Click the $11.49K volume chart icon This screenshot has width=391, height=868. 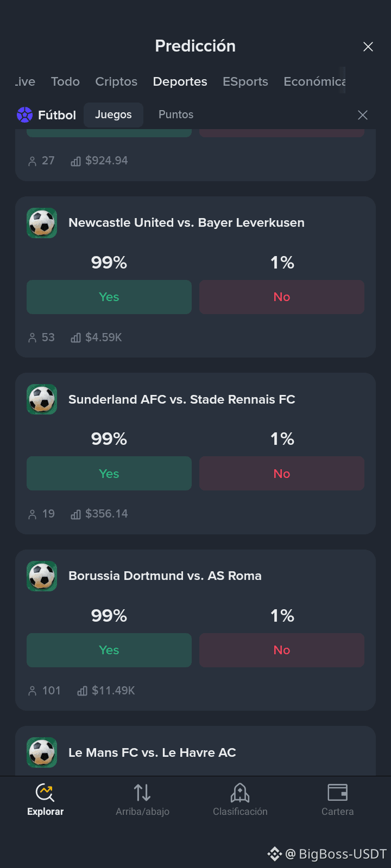(83, 691)
